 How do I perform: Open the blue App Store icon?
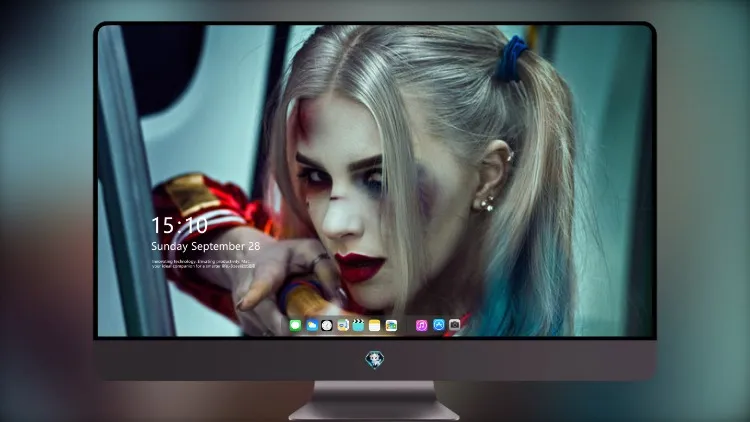439,325
